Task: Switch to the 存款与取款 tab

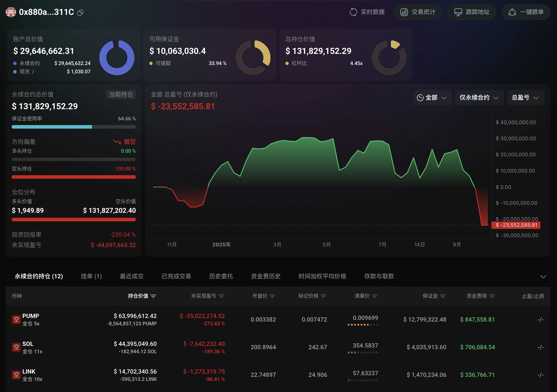Action: coord(379,276)
